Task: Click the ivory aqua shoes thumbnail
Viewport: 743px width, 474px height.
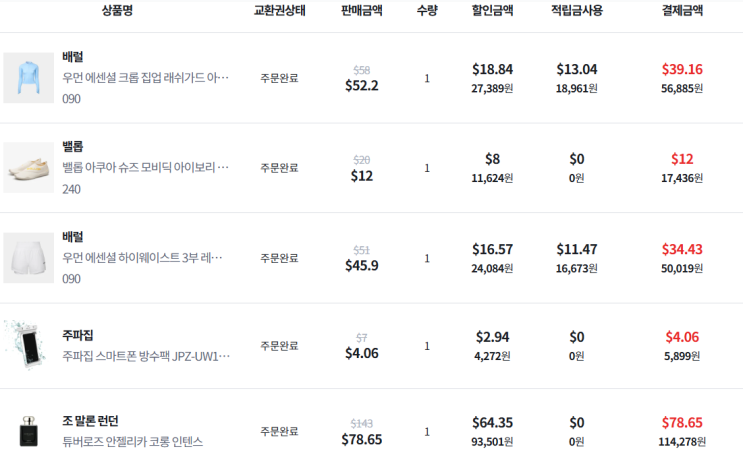Action: 29,167
